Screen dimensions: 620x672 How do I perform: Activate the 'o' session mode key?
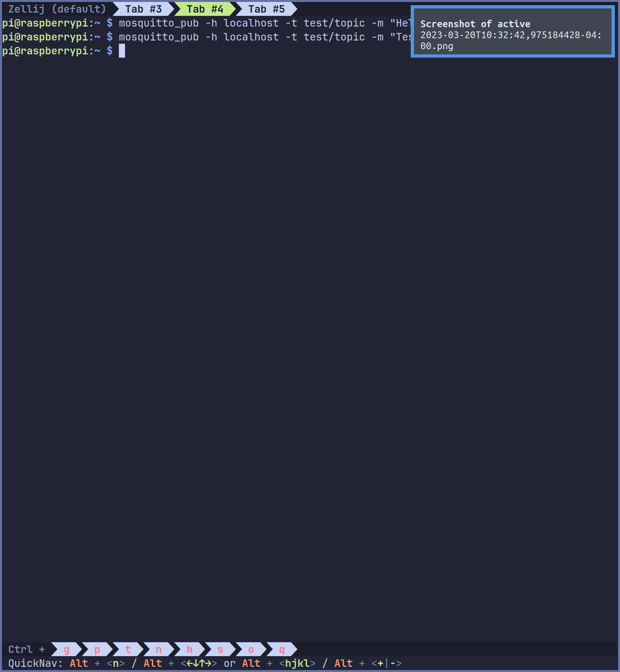click(x=251, y=649)
